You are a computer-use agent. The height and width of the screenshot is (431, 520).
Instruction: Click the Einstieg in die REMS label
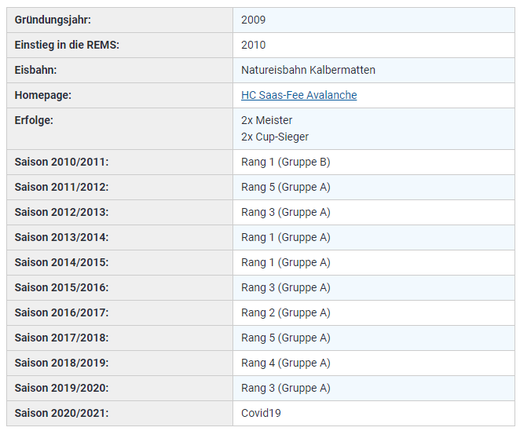tap(67, 45)
